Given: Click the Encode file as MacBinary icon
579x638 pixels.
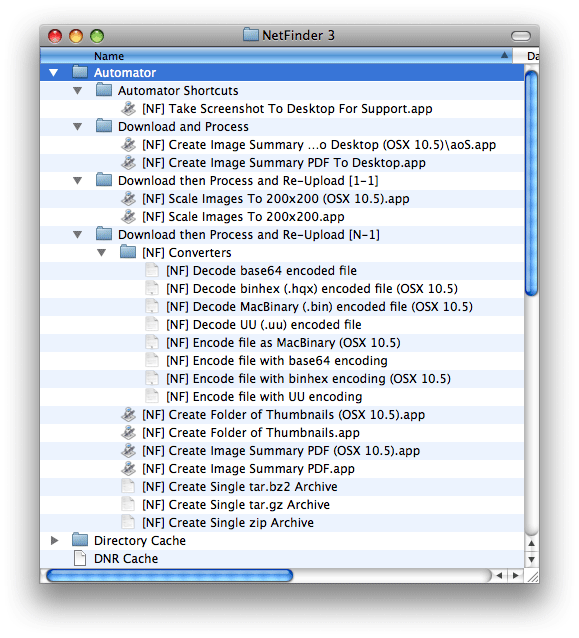Looking at the screenshot, I should coord(152,342).
